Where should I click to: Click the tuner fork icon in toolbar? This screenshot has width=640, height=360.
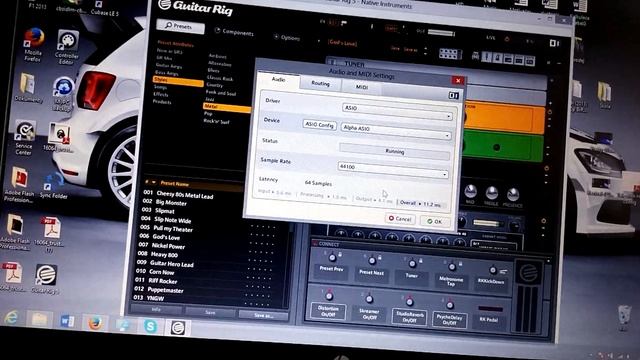tap(487, 57)
